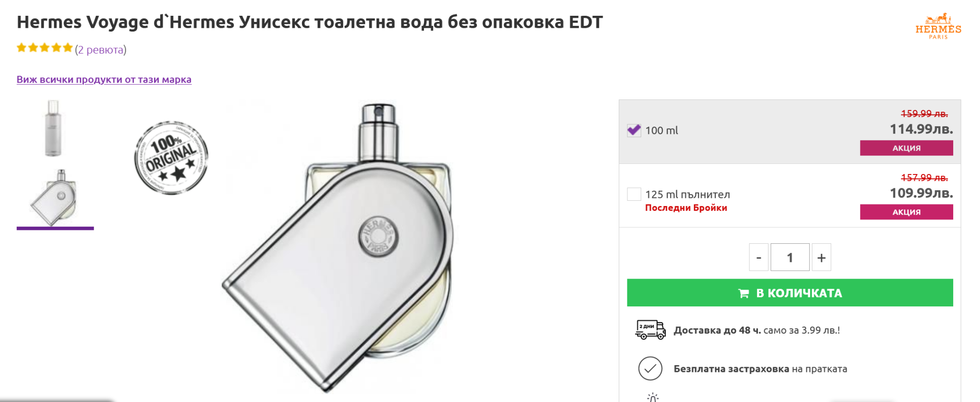Click the Hermes Paris brand logo

938,26
